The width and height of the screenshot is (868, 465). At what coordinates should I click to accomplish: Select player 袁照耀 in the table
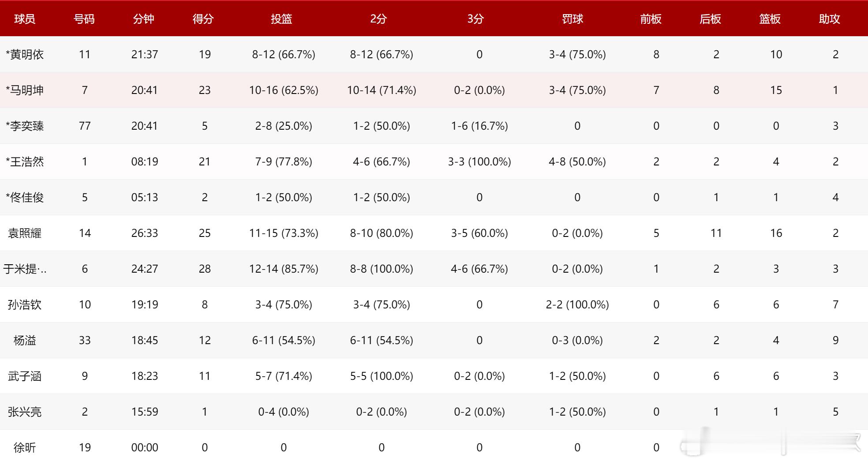coord(25,233)
